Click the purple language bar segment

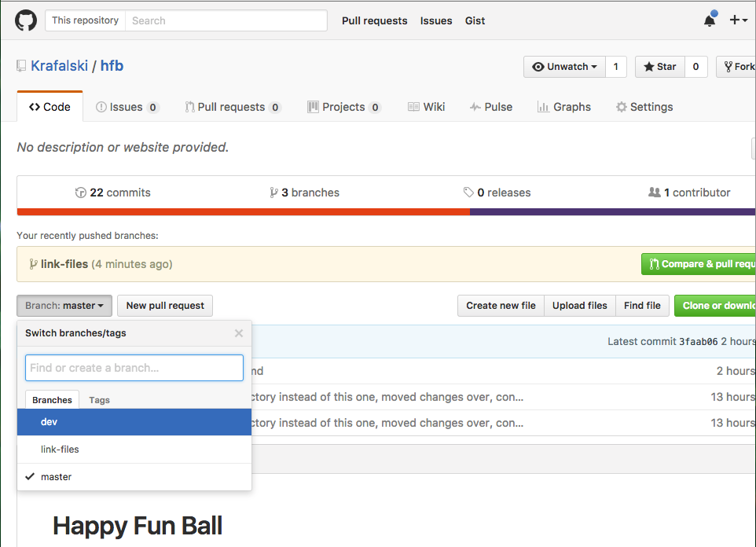(613, 211)
